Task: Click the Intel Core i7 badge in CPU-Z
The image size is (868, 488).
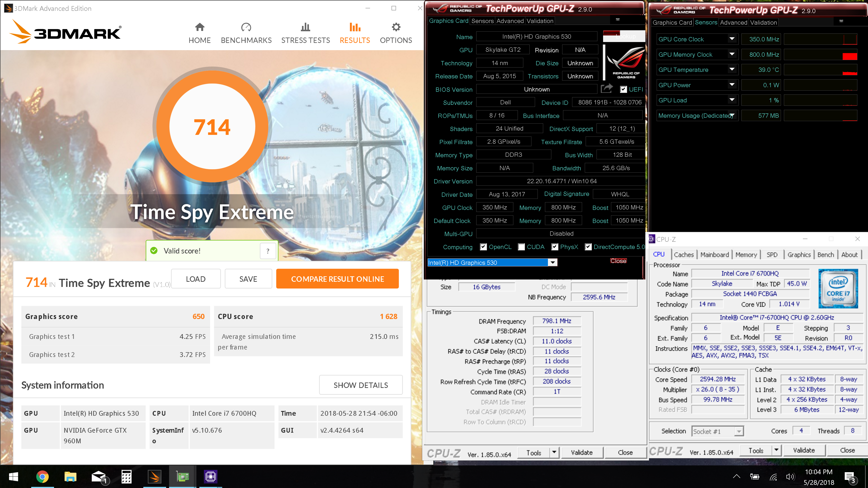Action: point(838,289)
